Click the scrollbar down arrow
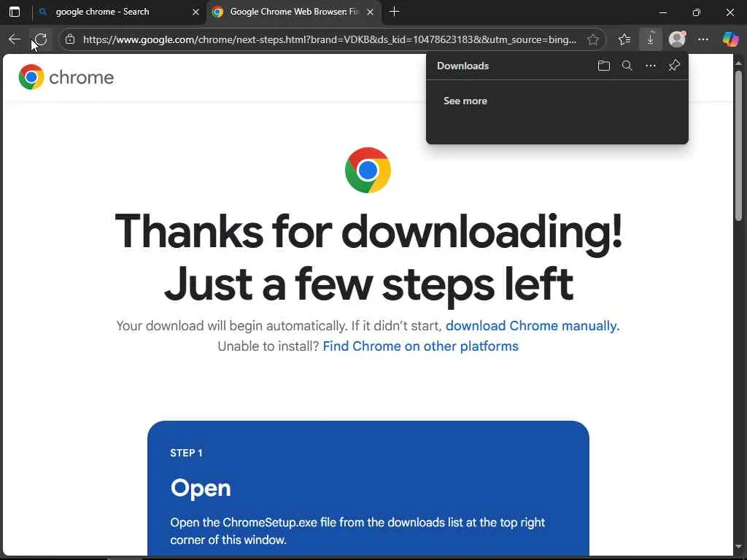This screenshot has width=747, height=560. (x=738, y=546)
